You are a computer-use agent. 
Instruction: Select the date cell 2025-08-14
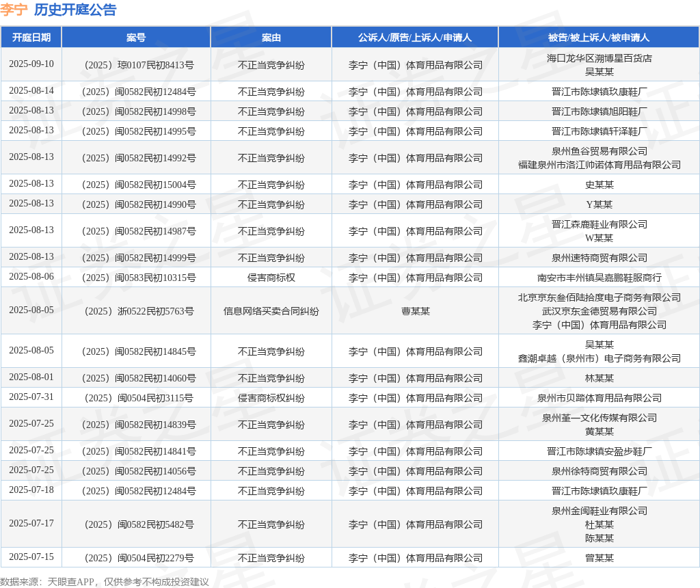click(x=31, y=91)
